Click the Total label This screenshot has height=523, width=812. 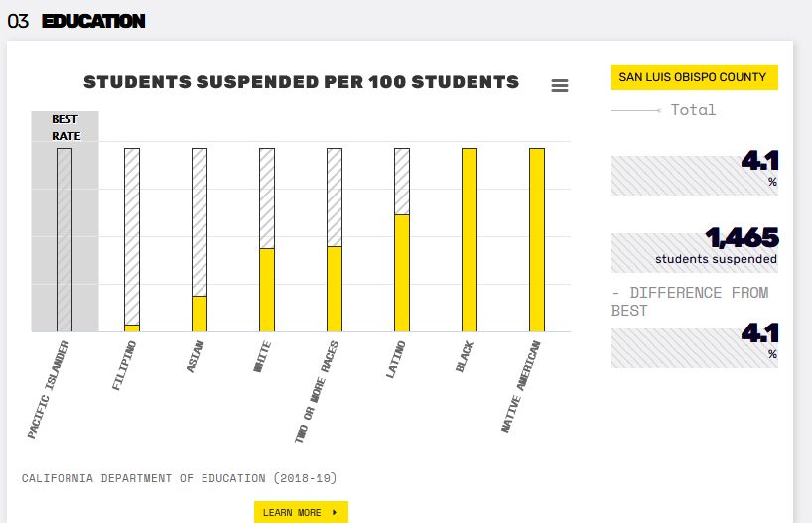point(694,110)
